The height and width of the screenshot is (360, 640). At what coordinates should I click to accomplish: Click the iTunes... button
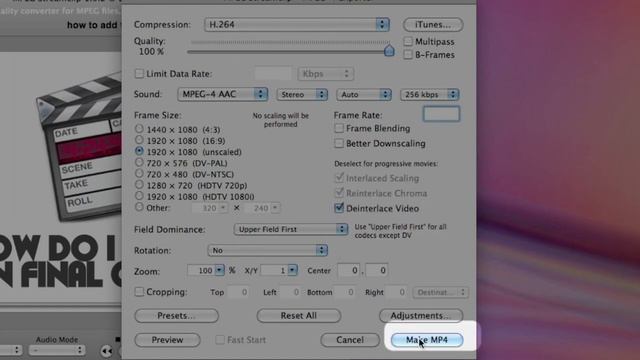[x=433, y=24]
